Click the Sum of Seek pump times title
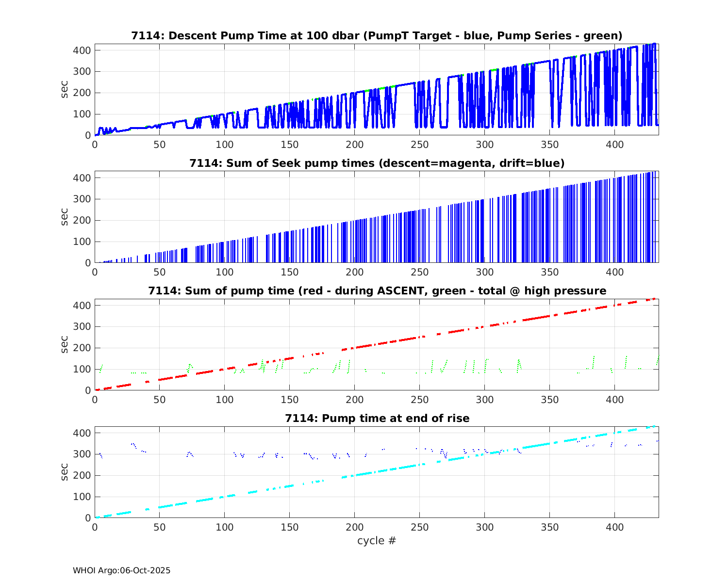Viewport: 728px width, 582px height. click(377, 163)
